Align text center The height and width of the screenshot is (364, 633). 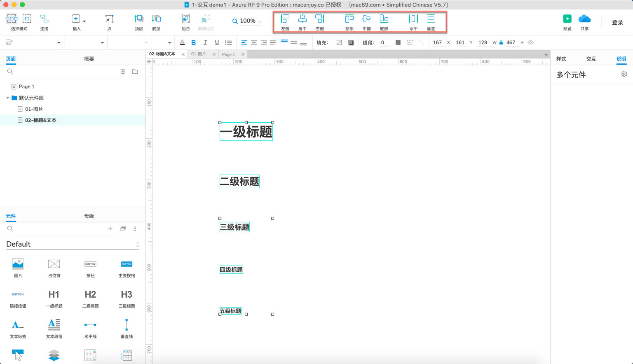pos(254,42)
